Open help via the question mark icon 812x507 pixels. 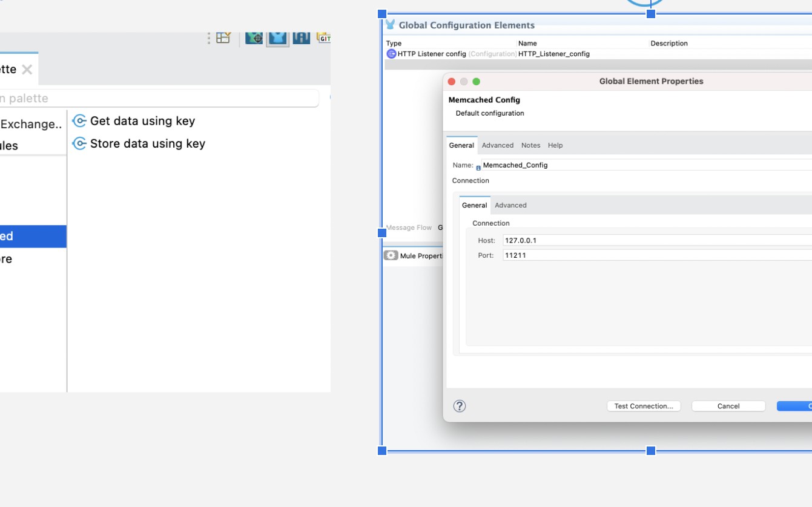[x=460, y=406]
